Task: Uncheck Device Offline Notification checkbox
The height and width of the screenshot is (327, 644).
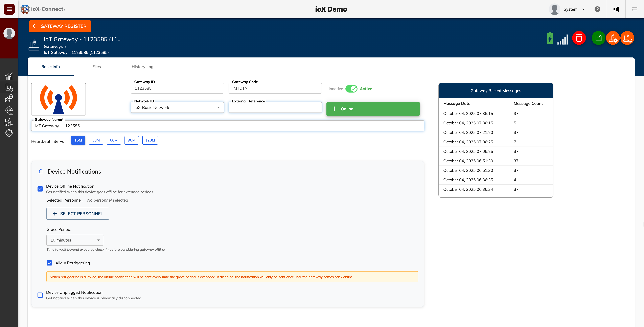Action: click(40, 189)
